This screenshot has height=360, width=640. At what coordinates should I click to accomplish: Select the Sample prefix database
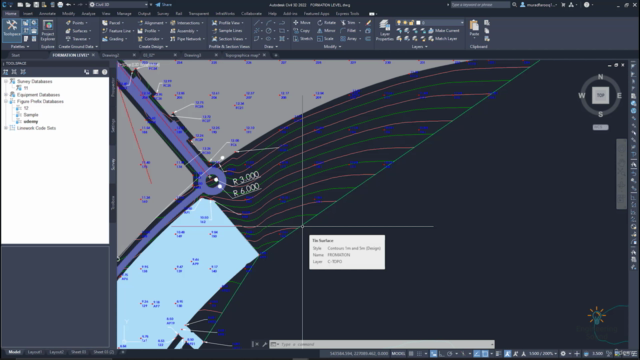31,115
